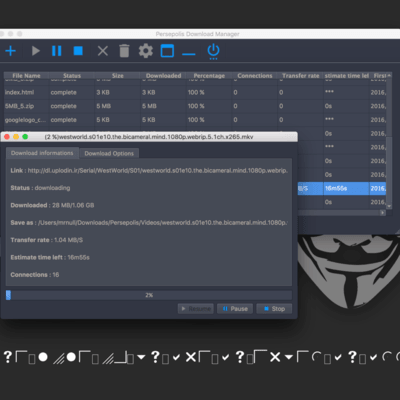Open the Download Options tab

tap(109, 153)
